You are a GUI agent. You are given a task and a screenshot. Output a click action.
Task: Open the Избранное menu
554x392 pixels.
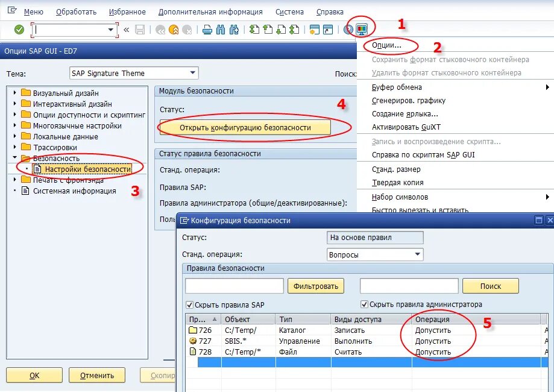[x=127, y=11]
